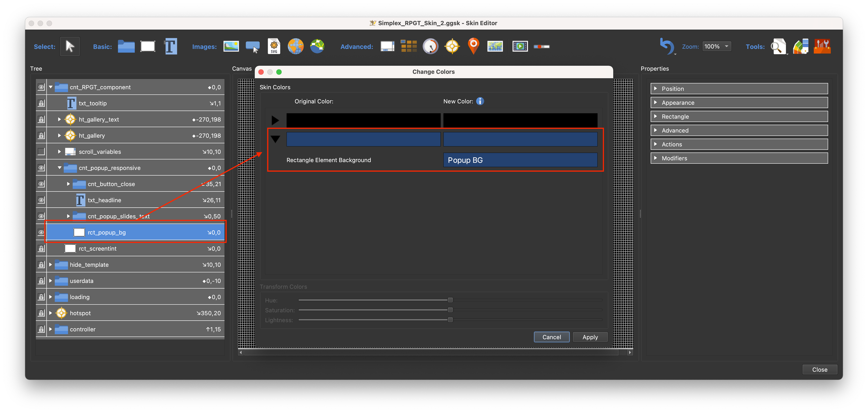Add a Container folder element

(x=126, y=46)
